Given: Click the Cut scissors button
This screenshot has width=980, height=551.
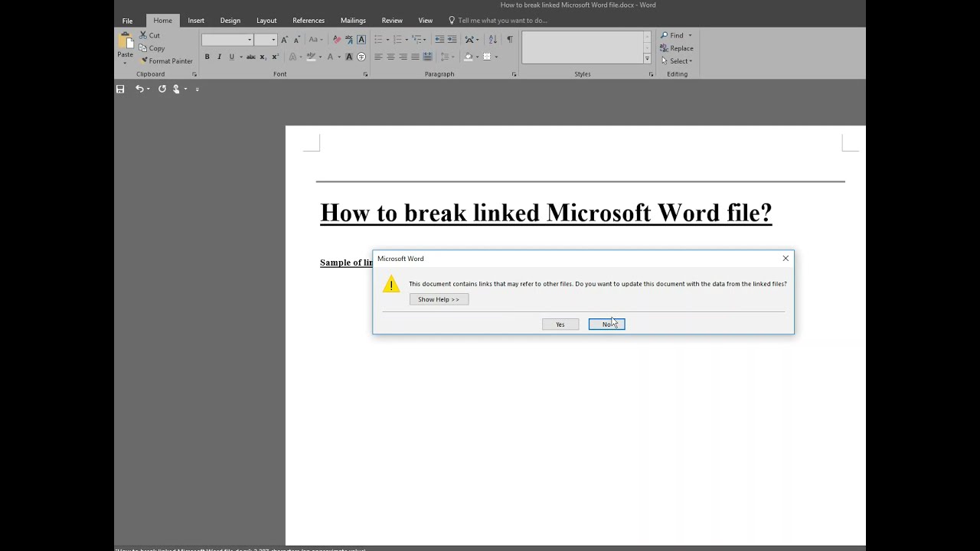Looking at the screenshot, I should point(149,35).
